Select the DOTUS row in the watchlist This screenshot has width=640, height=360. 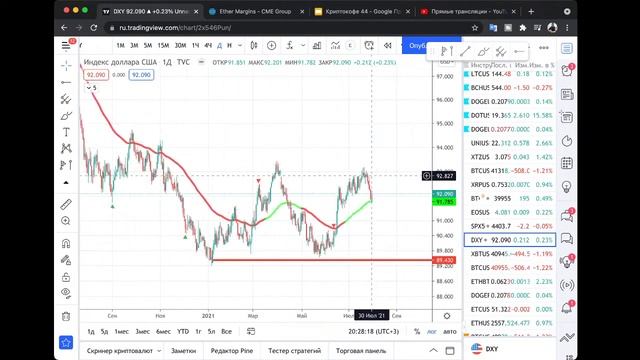510,116
